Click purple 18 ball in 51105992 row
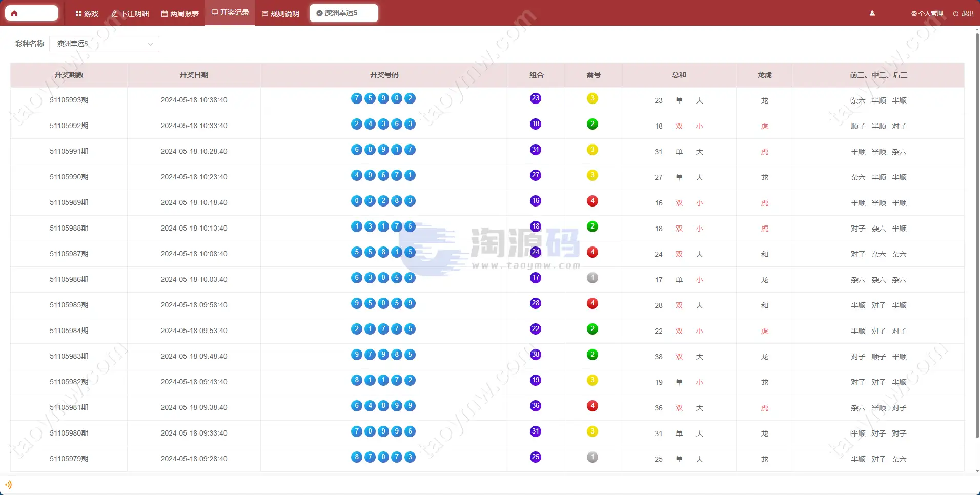 (536, 124)
